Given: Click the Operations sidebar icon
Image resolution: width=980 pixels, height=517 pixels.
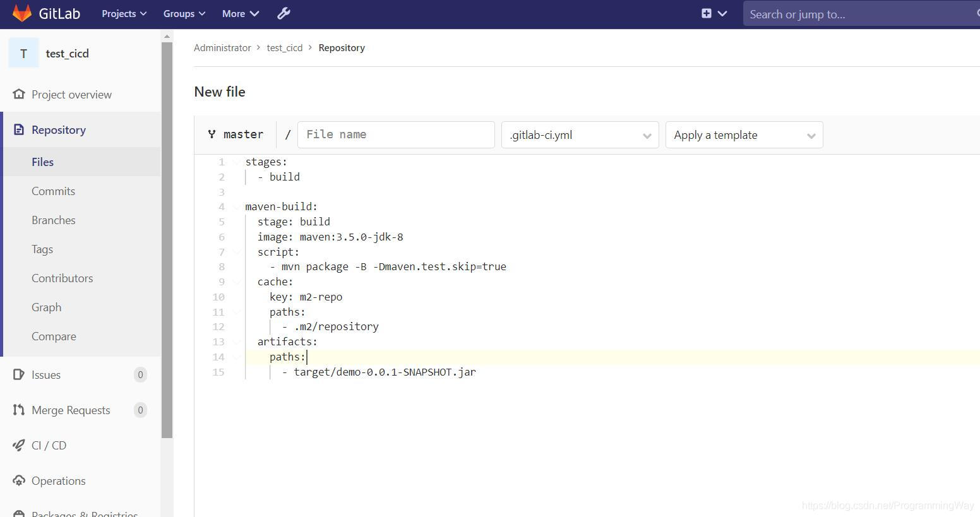Looking at the screenshot, I should [x=18, y=480].
